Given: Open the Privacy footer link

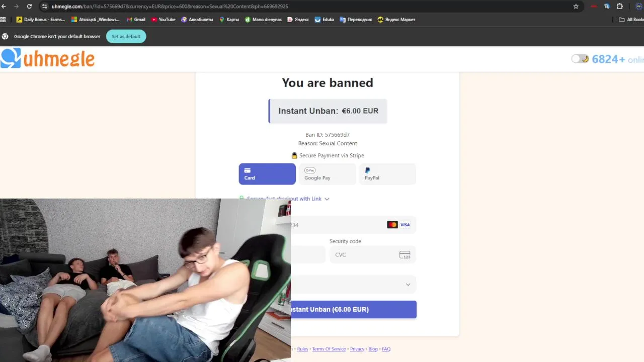Looking at the screenshot, I should pyautogui.click(x=357, y=349).
